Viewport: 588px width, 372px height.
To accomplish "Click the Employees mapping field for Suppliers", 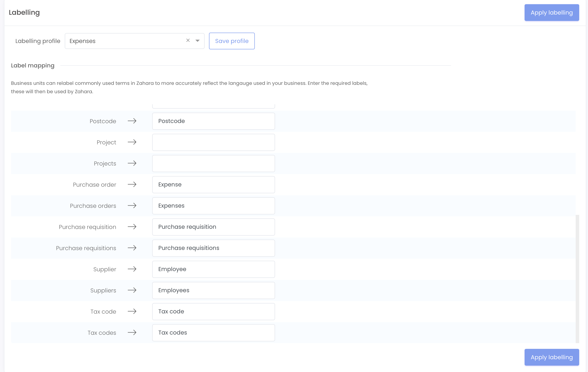I will point(213,290).
